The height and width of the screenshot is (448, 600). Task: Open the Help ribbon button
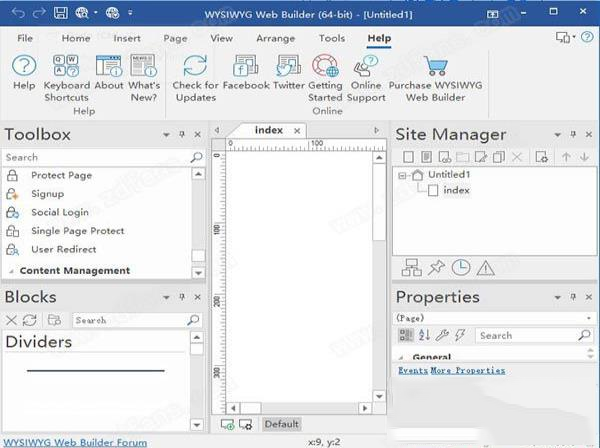[24, 72]
